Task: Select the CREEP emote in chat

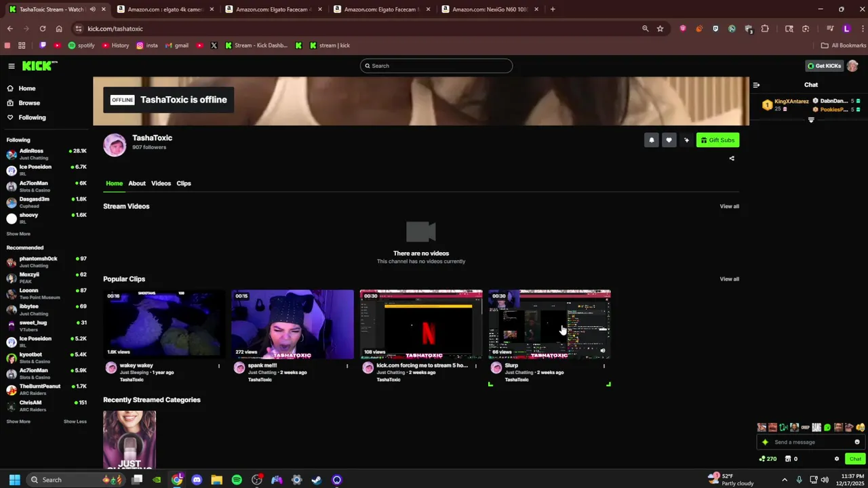Action: point(805,428)
